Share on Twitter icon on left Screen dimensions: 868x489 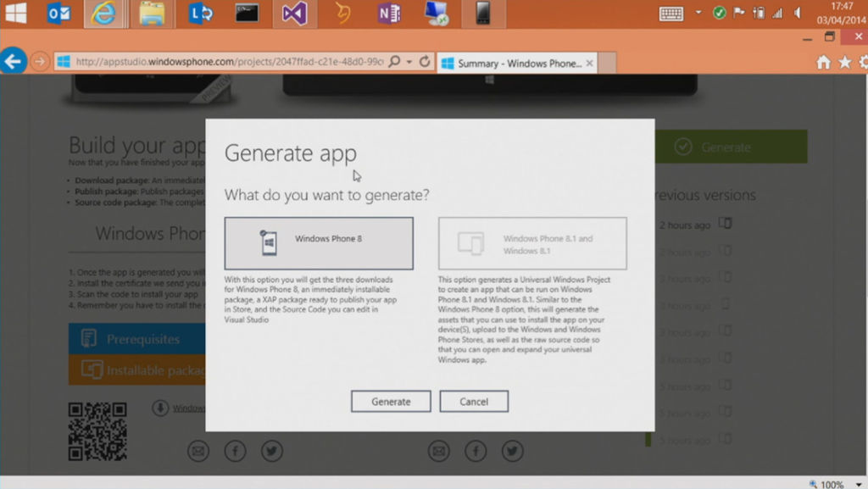click(x=272, y=451)
